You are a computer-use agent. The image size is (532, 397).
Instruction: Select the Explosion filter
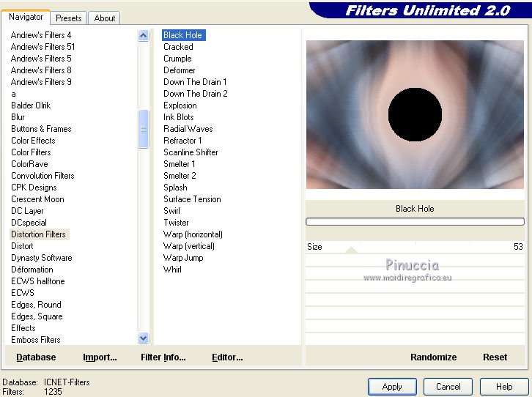[180, 105]
